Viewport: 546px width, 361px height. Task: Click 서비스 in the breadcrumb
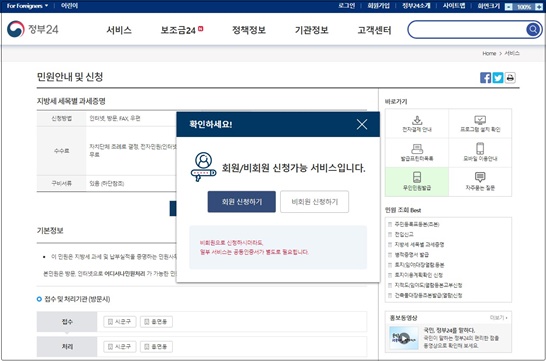tap(512, 53)
